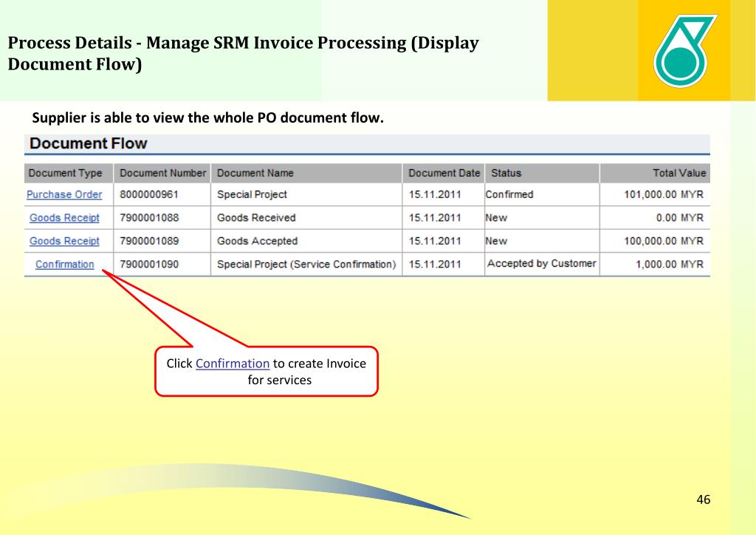Screen dimensions: 756x535
Task: Click the Document Flow section heading
Action: pos(89,143)
